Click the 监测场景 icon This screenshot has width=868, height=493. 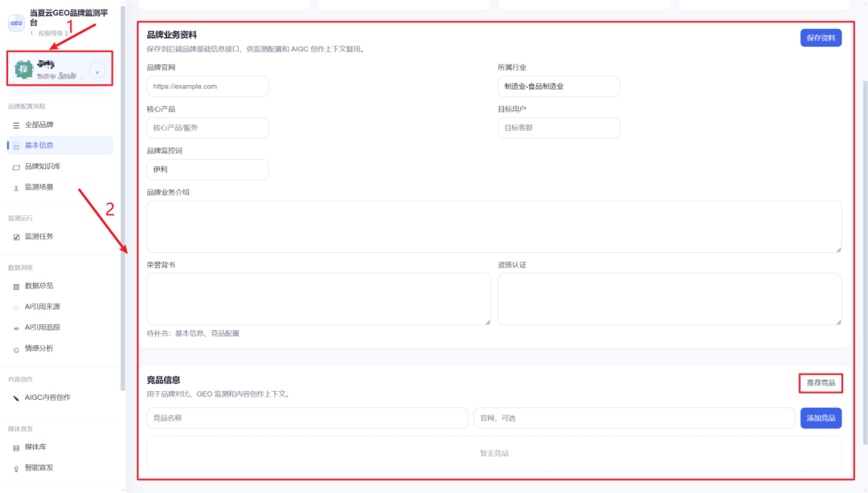16,188
